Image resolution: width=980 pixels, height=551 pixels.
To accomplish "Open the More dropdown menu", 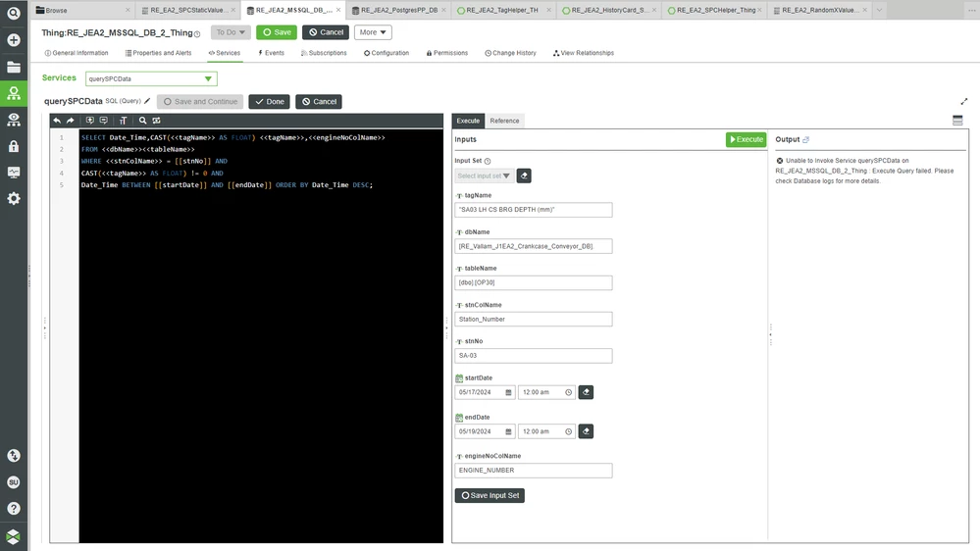I will tap(373, 32).
